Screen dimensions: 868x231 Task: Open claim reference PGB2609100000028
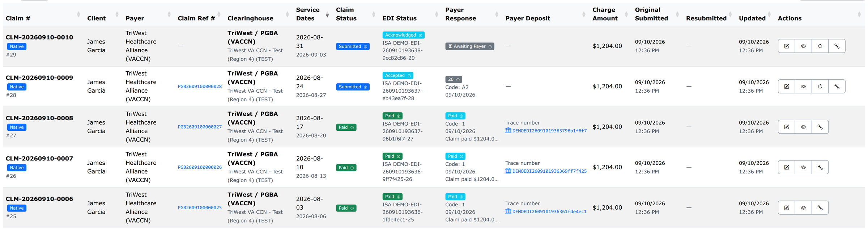coord(200,87)
